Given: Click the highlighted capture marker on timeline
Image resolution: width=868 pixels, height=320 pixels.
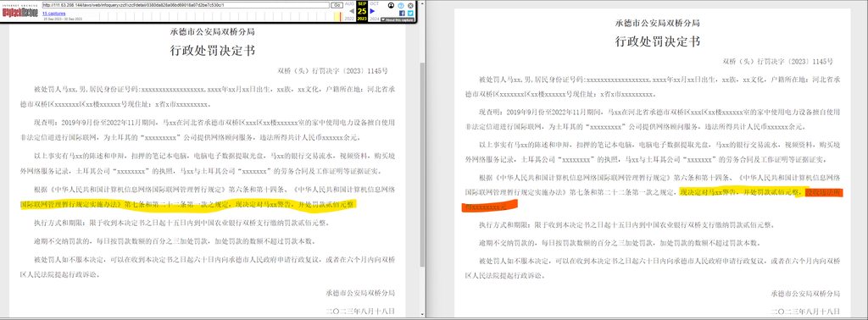Looking at the screenshot, I should tap(340, 17).
